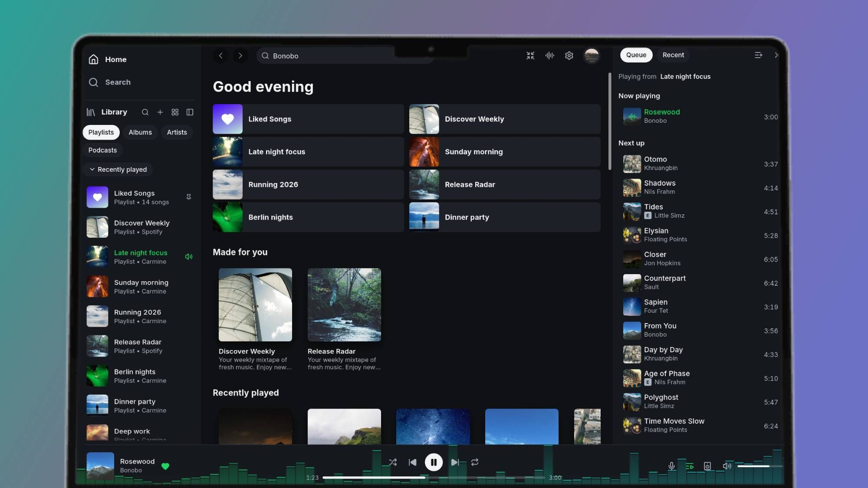Open Release Radar card in Made for you
Image resolution: width=868 pixels, height=488 pixels.
tap(344, 319)
